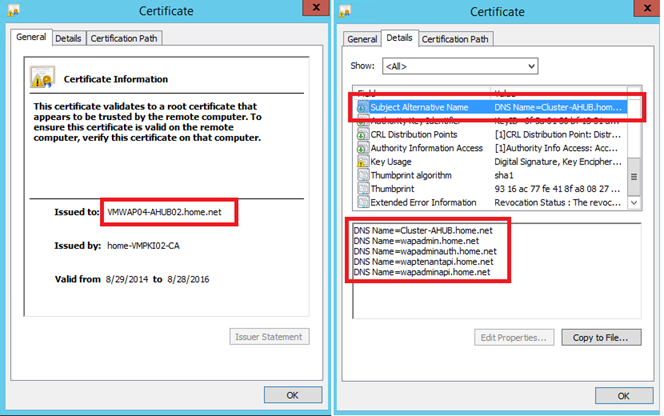
Task: Click DNS Name=wapadminauth.home.net line
Action: click(x=425, y=251)
